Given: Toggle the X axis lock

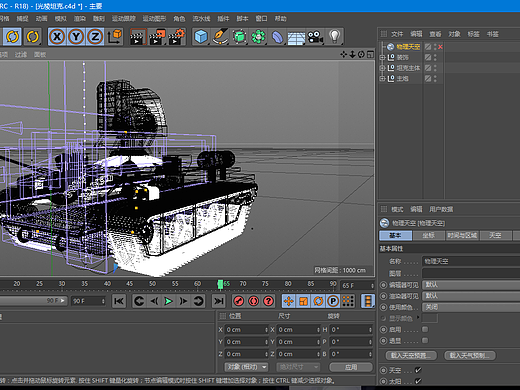Looking at the screenshot, I should 57,36.
